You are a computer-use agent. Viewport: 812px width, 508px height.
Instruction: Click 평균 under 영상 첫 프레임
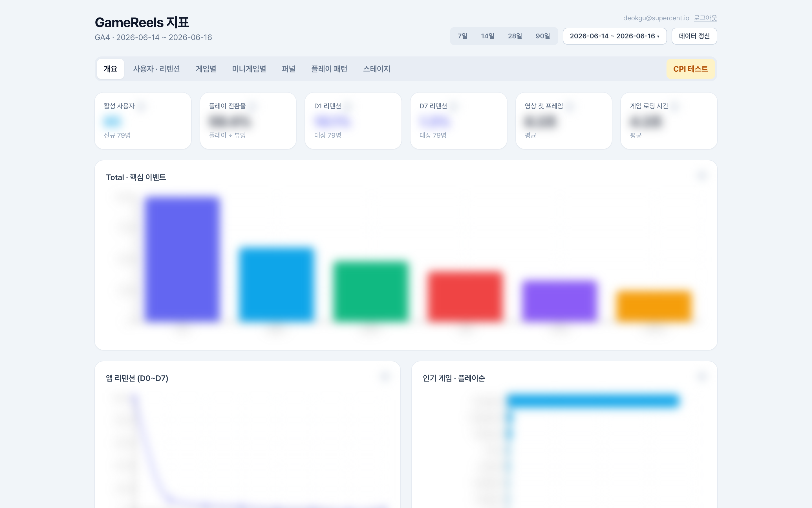(x=531, y=135)
